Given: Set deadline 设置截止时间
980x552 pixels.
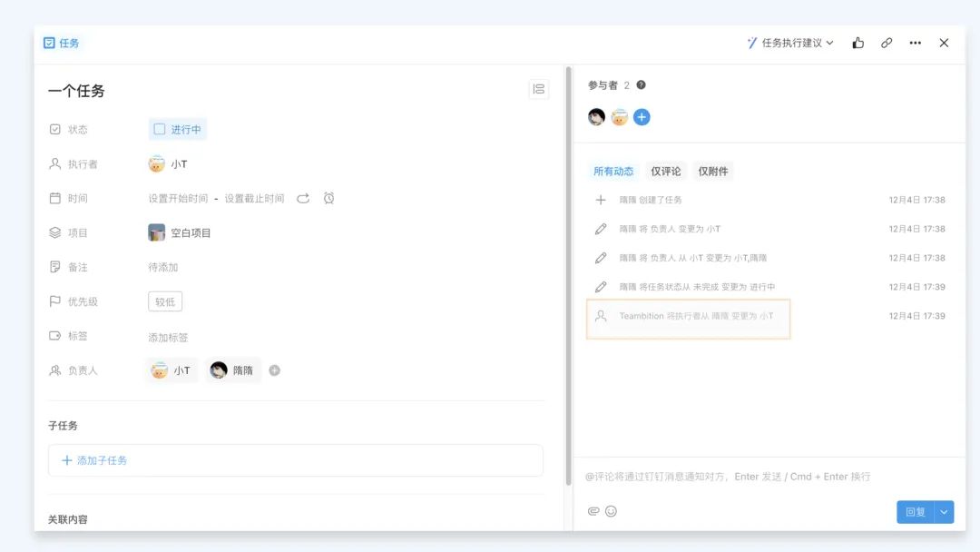Looking at the screenshot, I should coord(254,198).
